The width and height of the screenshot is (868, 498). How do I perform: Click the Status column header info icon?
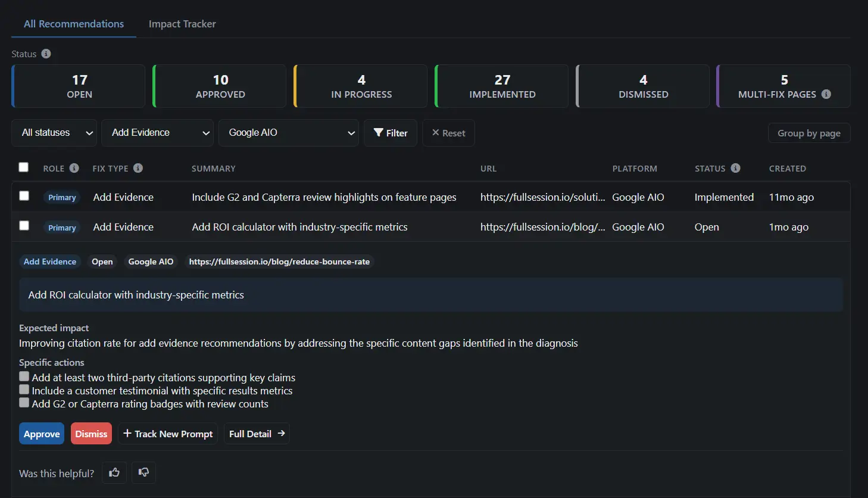[x=736, y=168]
